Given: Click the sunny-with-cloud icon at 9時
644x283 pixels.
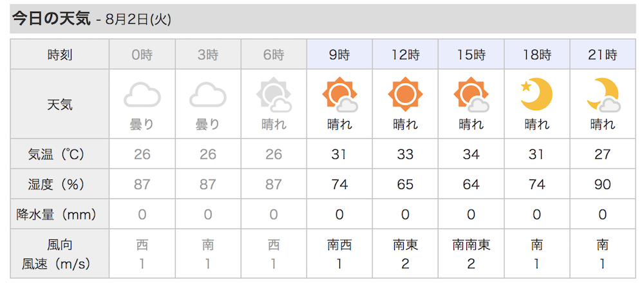Looking at the screenshot, I should pyautogui.click(x=339, y=95).
